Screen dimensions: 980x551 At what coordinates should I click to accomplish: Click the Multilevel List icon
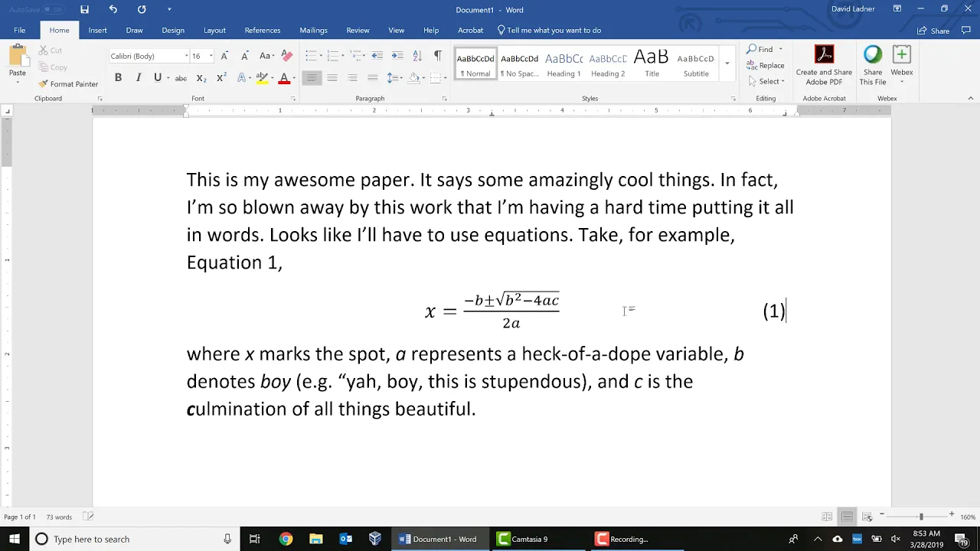tap(354, 56)
